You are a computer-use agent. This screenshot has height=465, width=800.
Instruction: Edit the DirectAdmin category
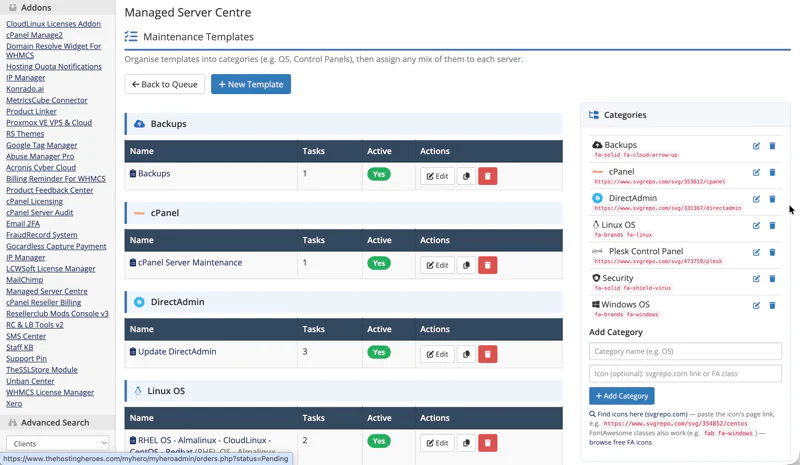pyautogui.click(x=756, y=199)
